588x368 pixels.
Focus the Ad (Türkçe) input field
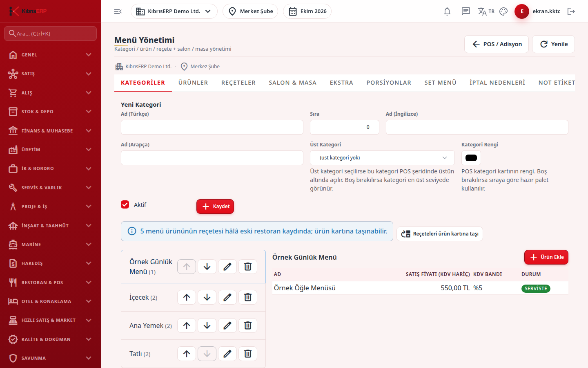click(x=212, y=127)
